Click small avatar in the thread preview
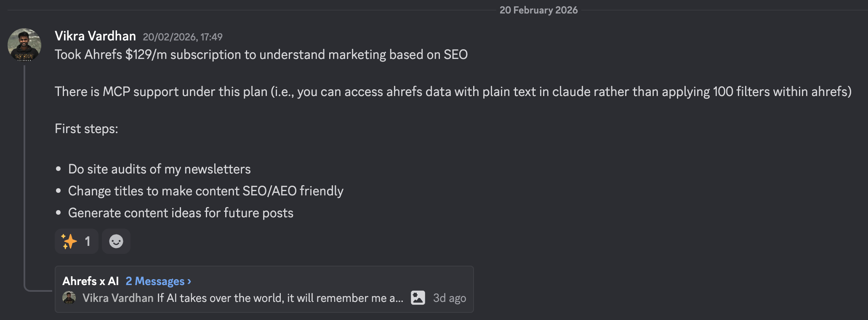The width and height of the screenshot is (868, 320). 69,298
